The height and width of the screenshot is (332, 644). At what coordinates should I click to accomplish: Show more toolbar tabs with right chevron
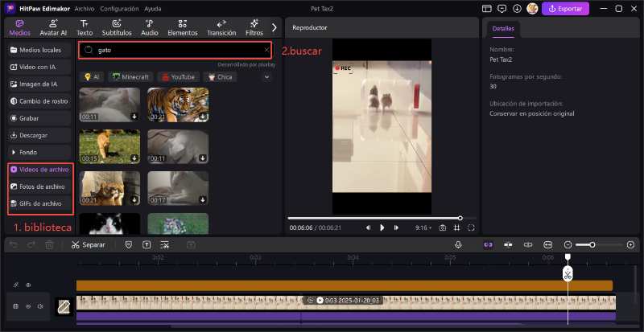pos(275,28)
